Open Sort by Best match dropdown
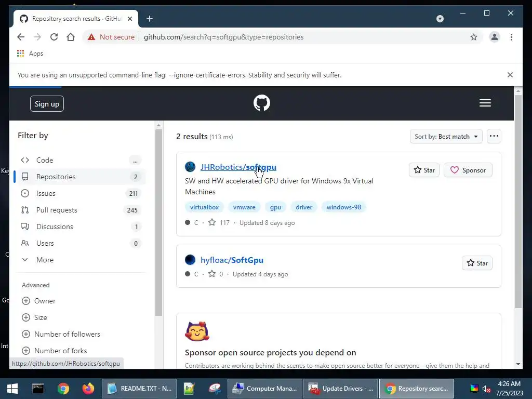 pyautogui.click(x=446, y=137)
